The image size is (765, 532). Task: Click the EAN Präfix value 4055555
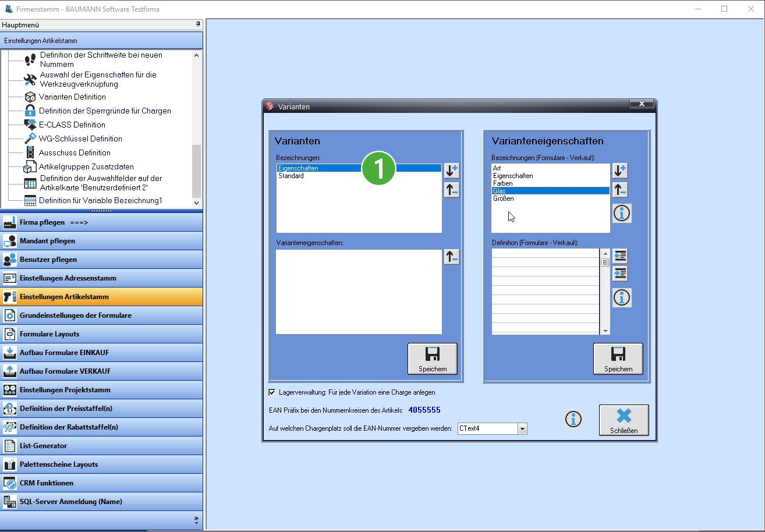[x=424, y=410]
